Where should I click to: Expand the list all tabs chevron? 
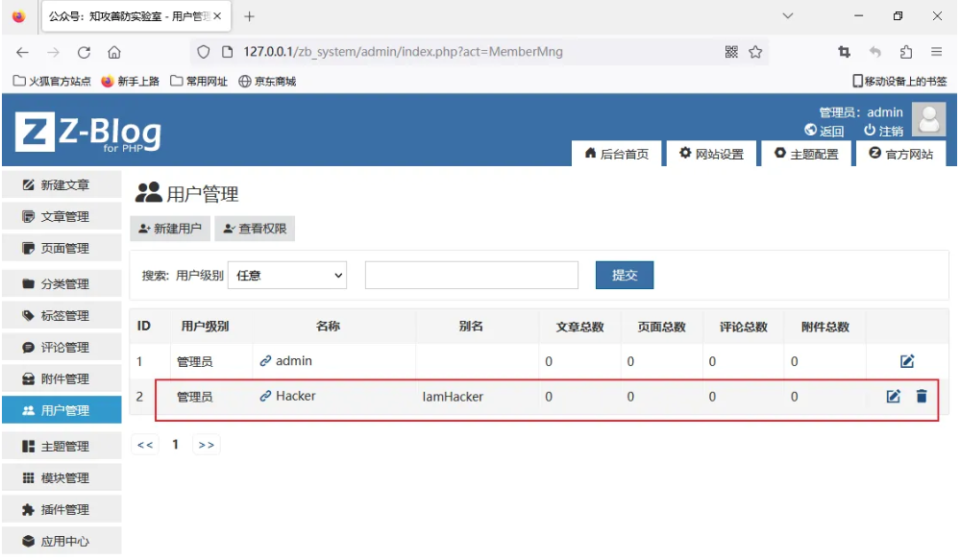pyautogui.click(x=788, y=16)
